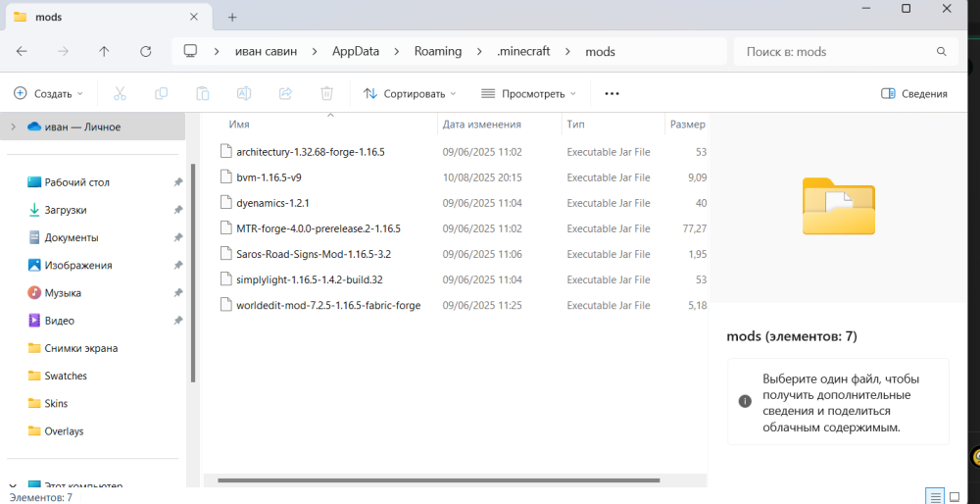
Task: Open the Сортировать dropdown
Action: [x=410, y=94]
